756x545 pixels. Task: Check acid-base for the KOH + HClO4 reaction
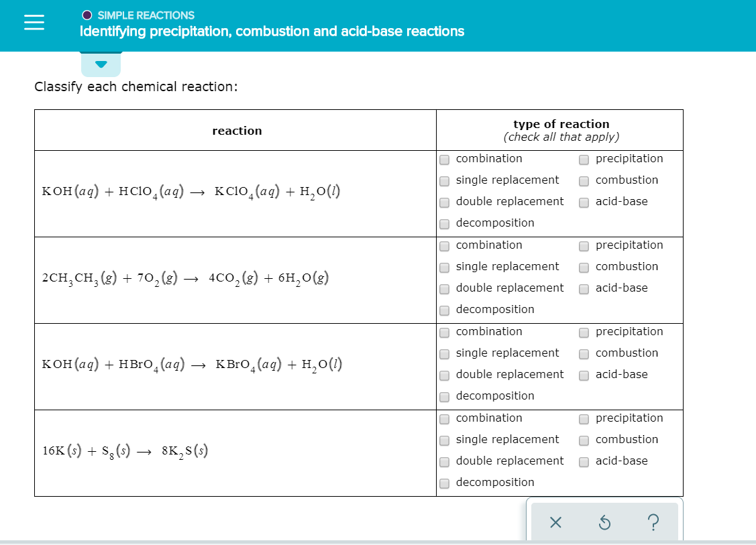tap(584, 202)
